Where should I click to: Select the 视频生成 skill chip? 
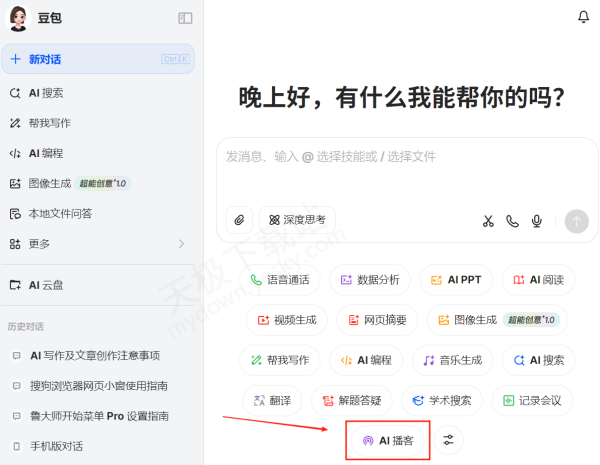point(287,320)
